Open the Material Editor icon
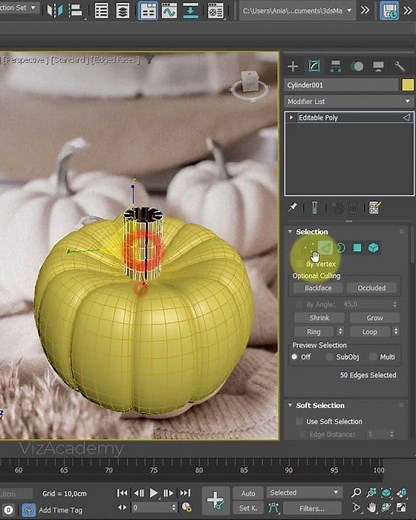The width and height of the screenshot is (416, 520). [x=216, y=11]
